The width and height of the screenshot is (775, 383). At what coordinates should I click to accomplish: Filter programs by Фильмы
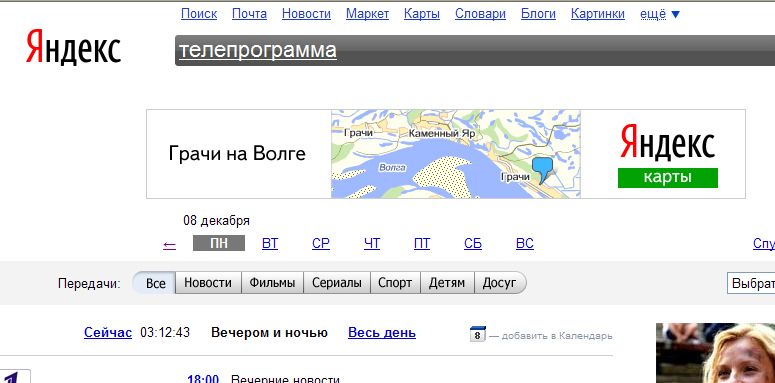272,283
